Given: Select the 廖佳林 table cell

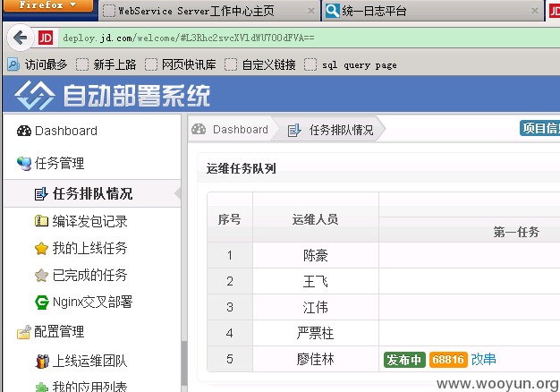Looking at the screenshot, I should [x=316, y=359].
